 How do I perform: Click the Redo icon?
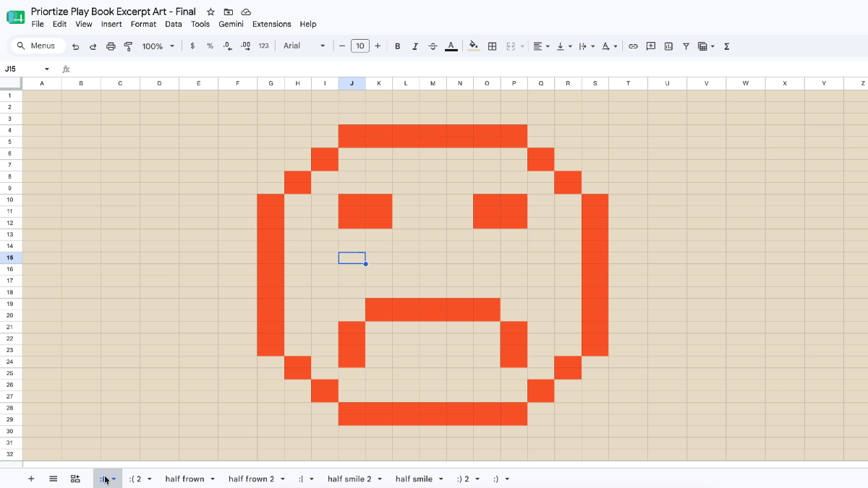(93, 46)
